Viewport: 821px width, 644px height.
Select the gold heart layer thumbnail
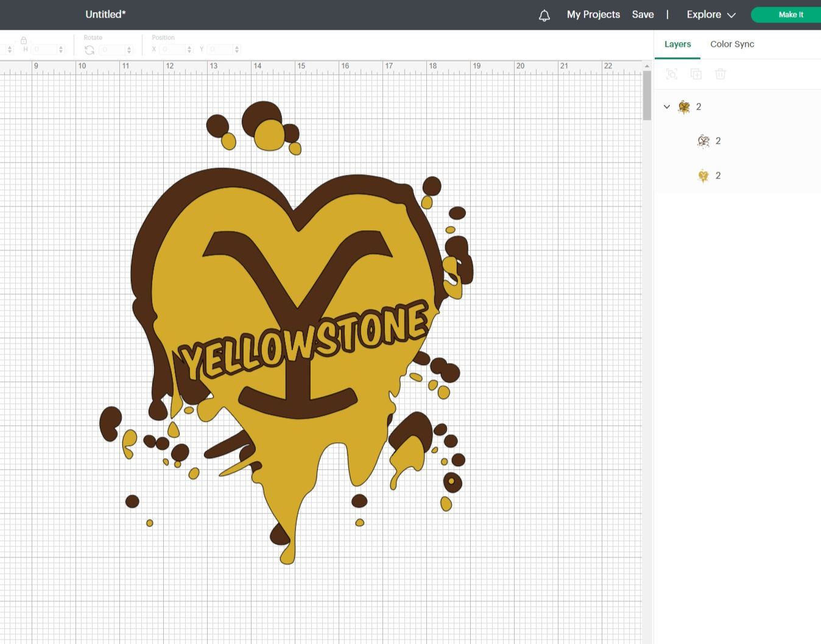pyautogui.click(x=703, y=175)
